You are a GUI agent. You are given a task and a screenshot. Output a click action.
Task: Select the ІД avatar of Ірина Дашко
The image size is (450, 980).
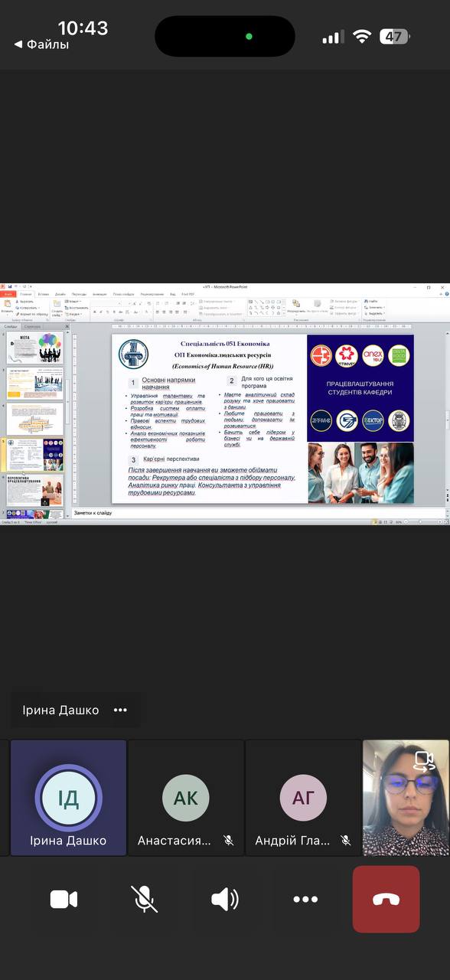[68, 798]
